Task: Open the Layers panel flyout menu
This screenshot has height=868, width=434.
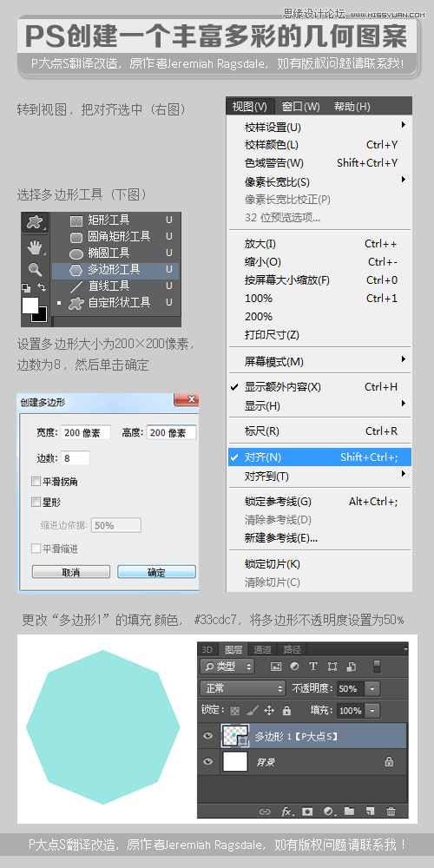Action: (405, 648)
